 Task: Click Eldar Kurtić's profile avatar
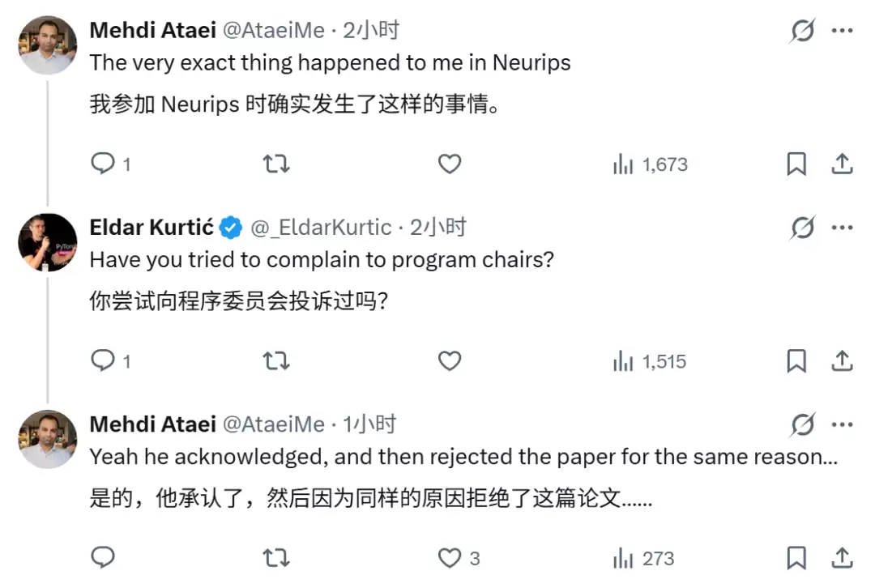pos(48,242)
